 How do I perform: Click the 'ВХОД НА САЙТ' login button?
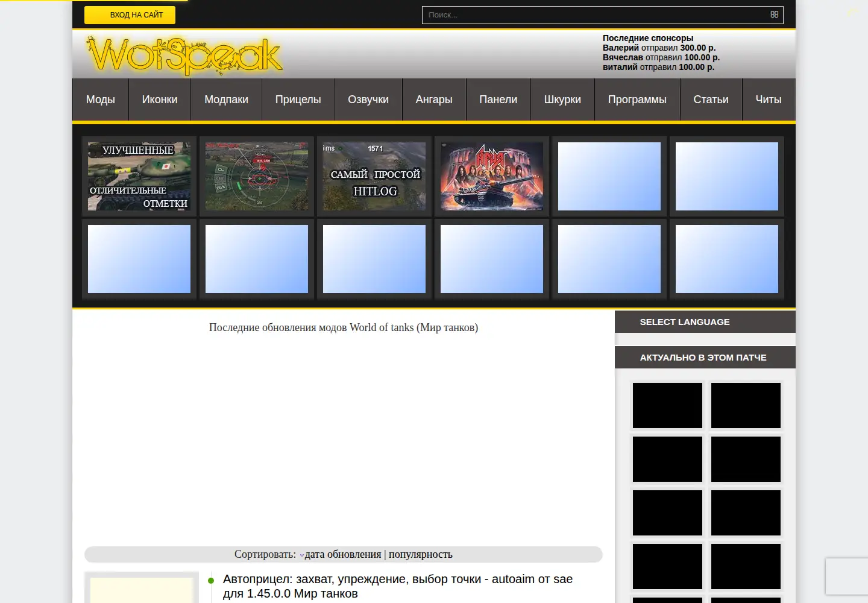(x=130, y=15)
